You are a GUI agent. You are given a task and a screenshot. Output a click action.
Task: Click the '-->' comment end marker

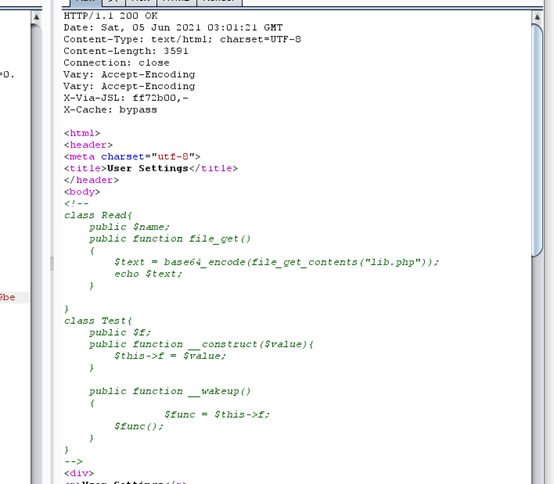coord(73,461)
